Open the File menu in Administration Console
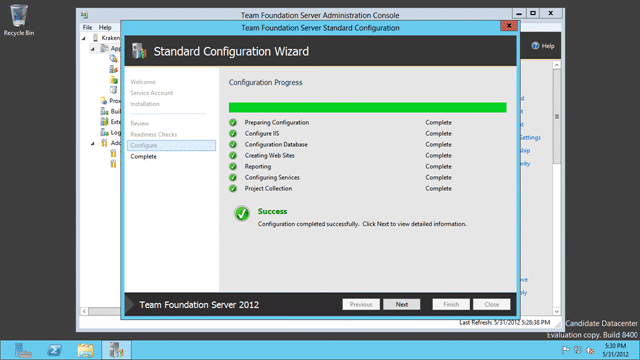Screen dimensions: 640x360 (87, 27)
